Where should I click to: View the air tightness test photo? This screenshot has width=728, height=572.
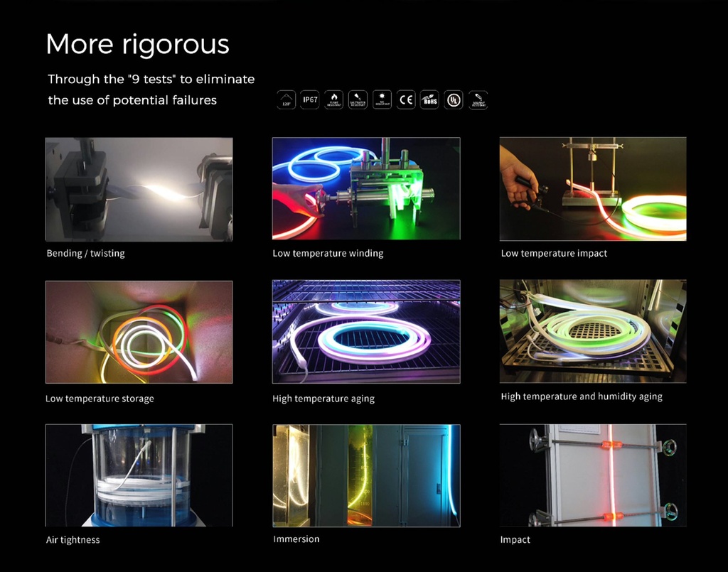(x=139, y=475)
